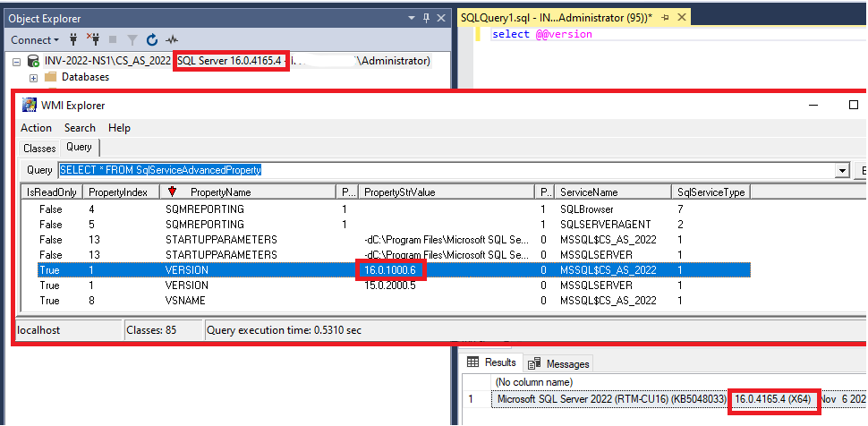Click the Classes: 85 status entry
Image resolution: width=868 pixels, height=426 pixels.
[163, 330]
